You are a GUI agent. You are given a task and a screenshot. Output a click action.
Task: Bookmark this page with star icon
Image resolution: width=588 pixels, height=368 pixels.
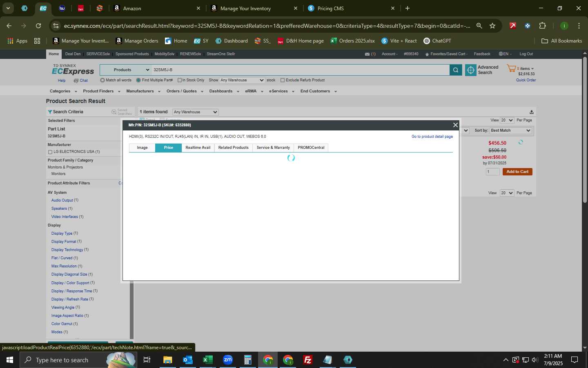pyautogui.click(x=492, y=26)
